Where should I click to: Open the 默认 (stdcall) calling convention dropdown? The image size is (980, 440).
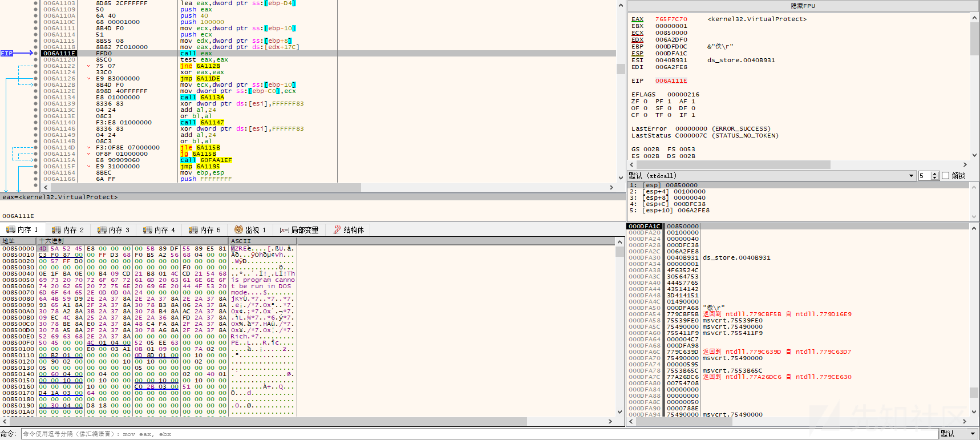coord(771,176)
